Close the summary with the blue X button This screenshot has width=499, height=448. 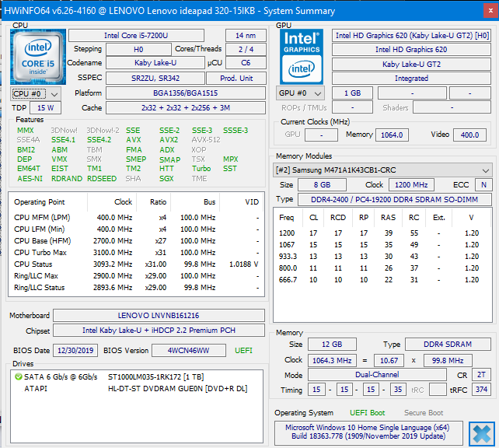(481, 432)
